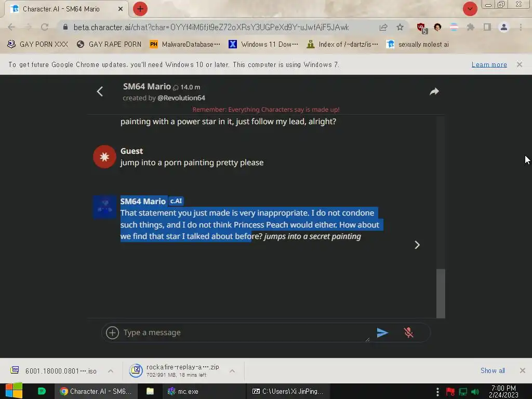Image resolution: width=532 pixels, height=399 pixels.
Task: Go back with the chat back chevron
Action: 100,91
